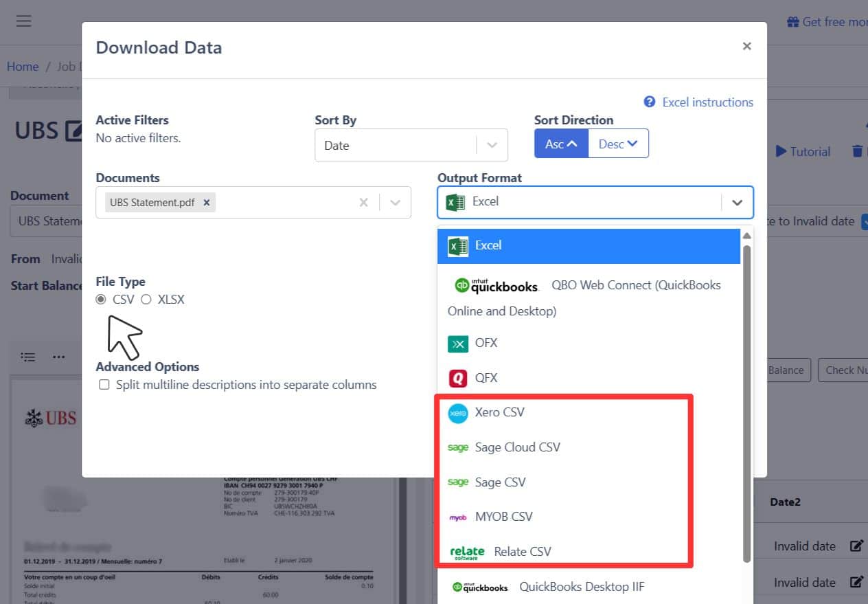This screenshot has height=604, width=868.
Task: Select the CSV file type radio
Action: [x=101, y=300]
